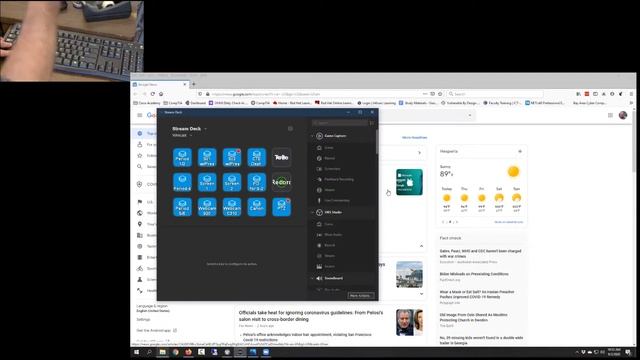Select the PTZ Stream Deck key

tap(282, 207)
